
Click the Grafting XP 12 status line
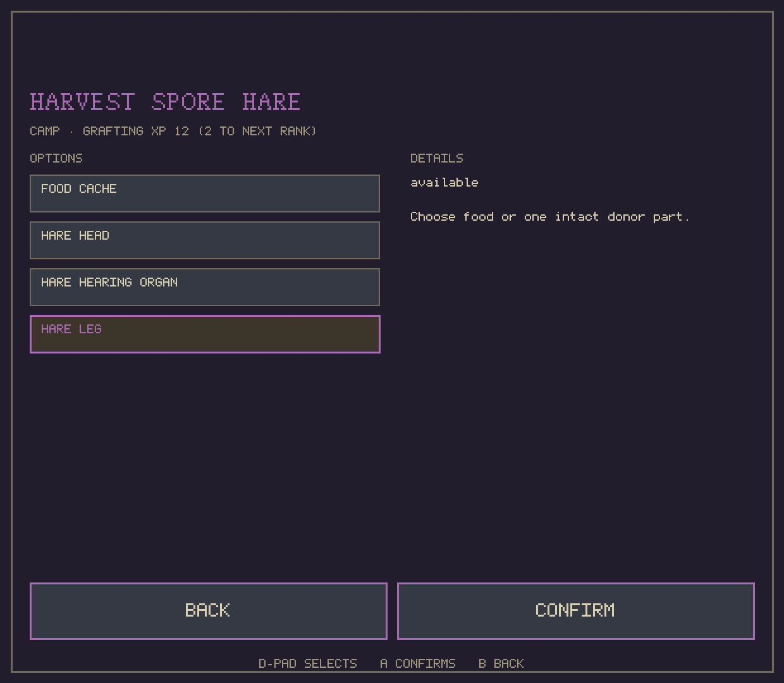(173, 131)
